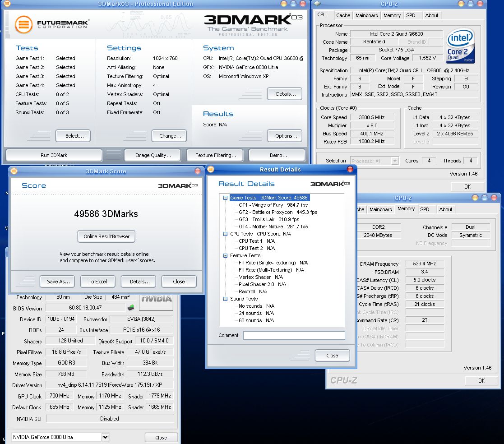Select 'GT4 - Mother Nature' result row
Screen dimensions: 504x444
[x=273, y=227]
